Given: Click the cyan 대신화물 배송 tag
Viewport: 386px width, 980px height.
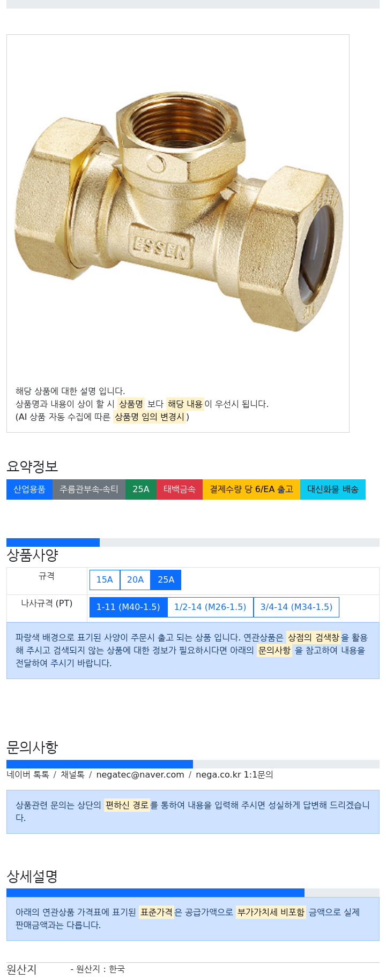Looking at the screenshot, I should click(333, 489).
